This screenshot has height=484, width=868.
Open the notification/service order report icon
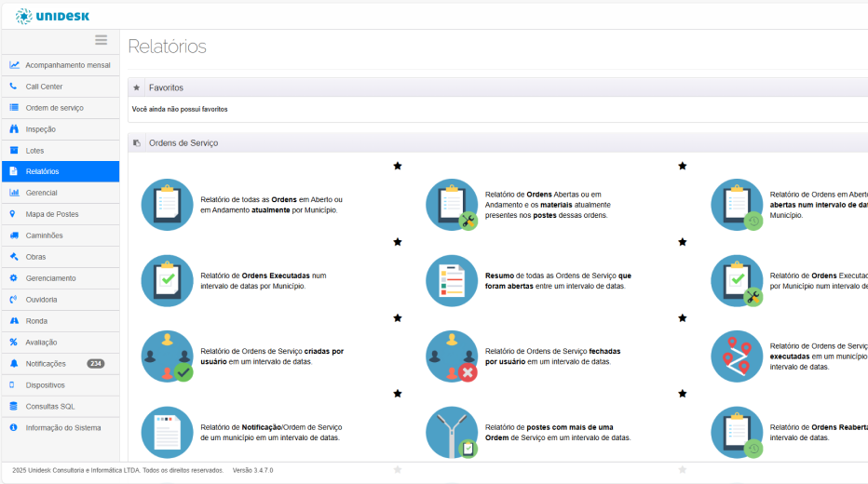click(168, 432)
